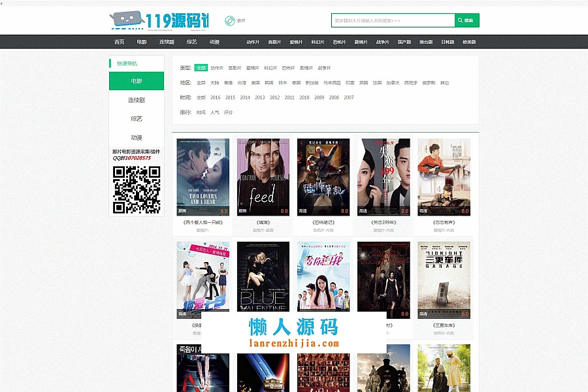The width and height of the screenshot is (588, 392).
Task: Open the Two Lovers and a Bear poster
Action: pos(203,177)
